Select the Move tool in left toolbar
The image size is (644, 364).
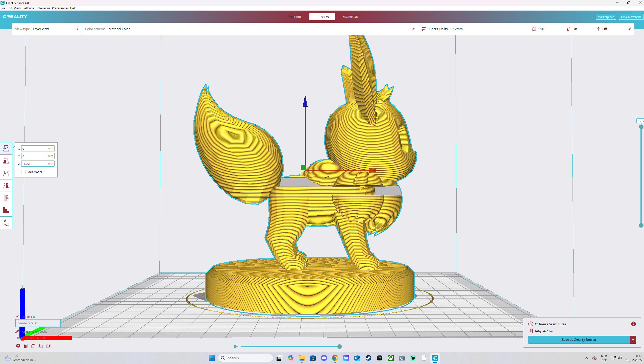click(x=6, y=148)
